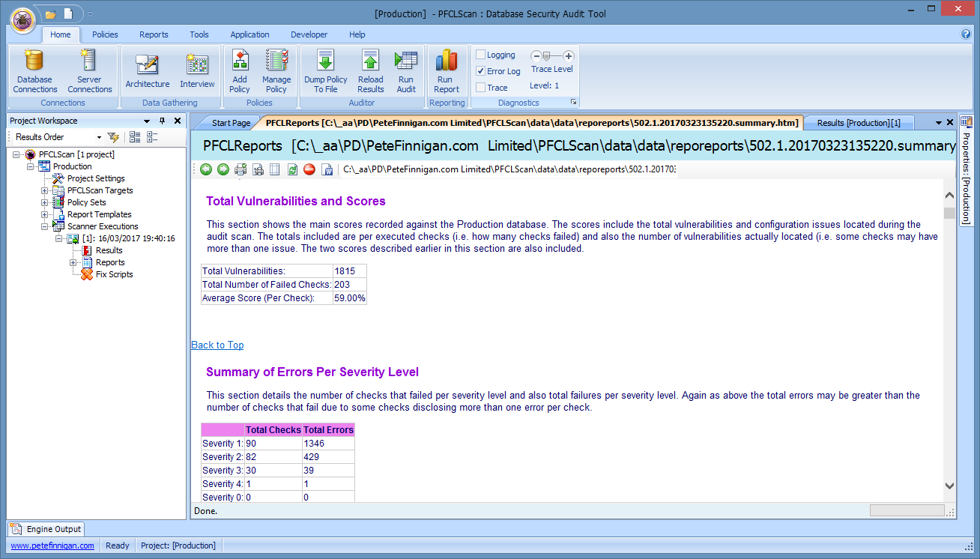Collapse the PFCLScan [1 project] root node

(x=16, y=154)
